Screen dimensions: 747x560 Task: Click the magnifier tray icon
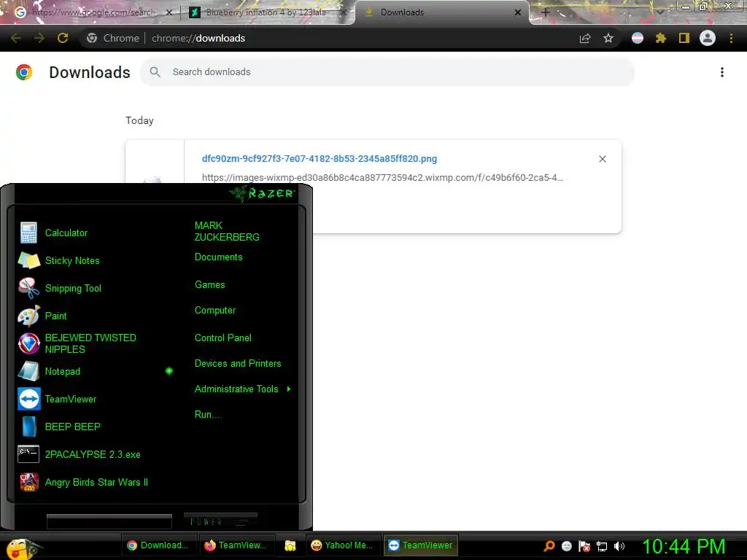click(x=549, y=546)
